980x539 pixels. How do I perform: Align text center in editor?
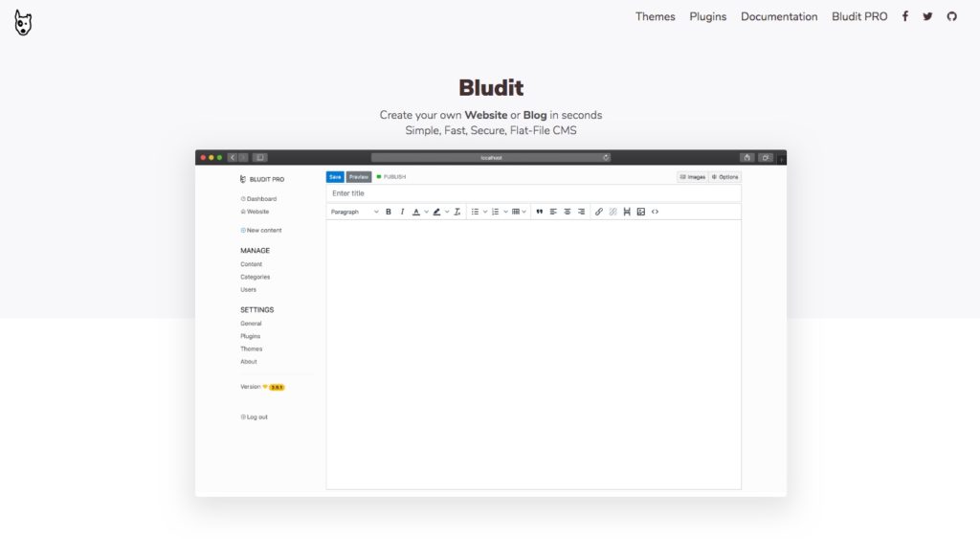pos(568,212)
